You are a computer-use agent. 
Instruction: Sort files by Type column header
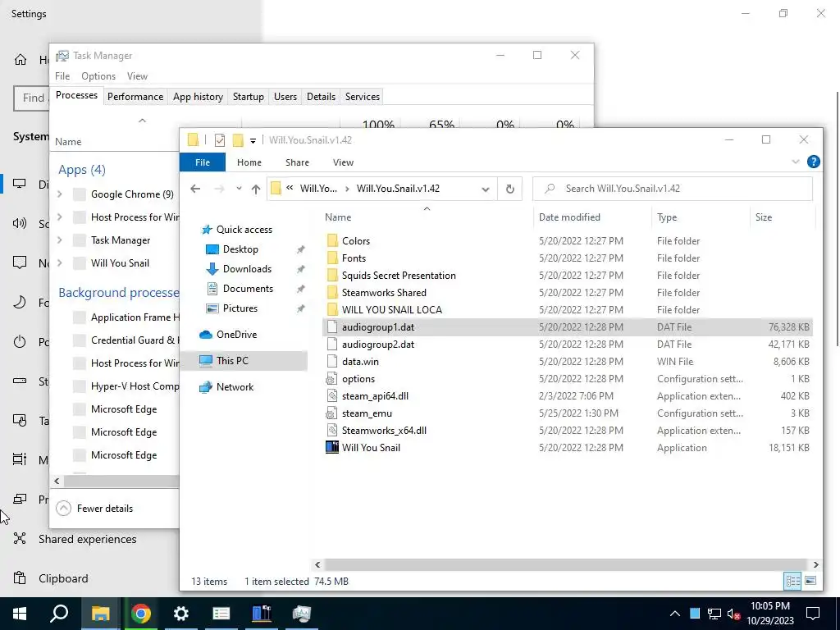667,217
